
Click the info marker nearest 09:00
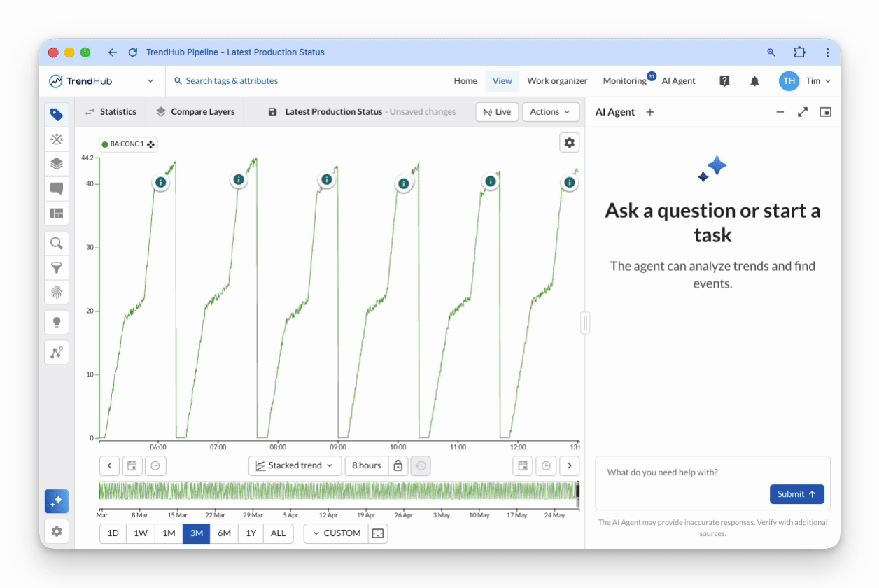(x=326, y=179)
